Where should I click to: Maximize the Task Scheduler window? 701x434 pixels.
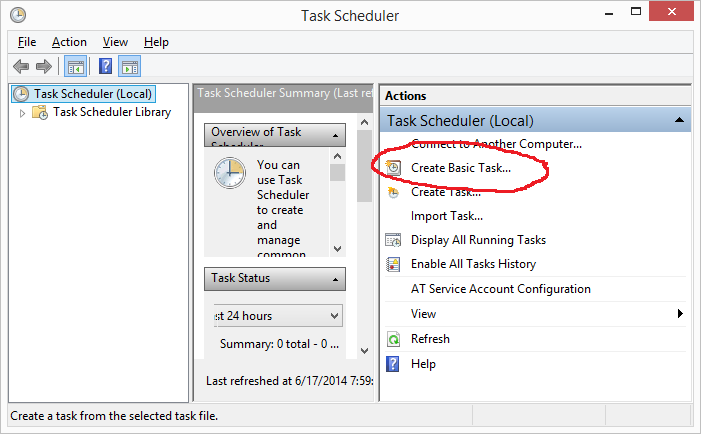coord(636,12)
